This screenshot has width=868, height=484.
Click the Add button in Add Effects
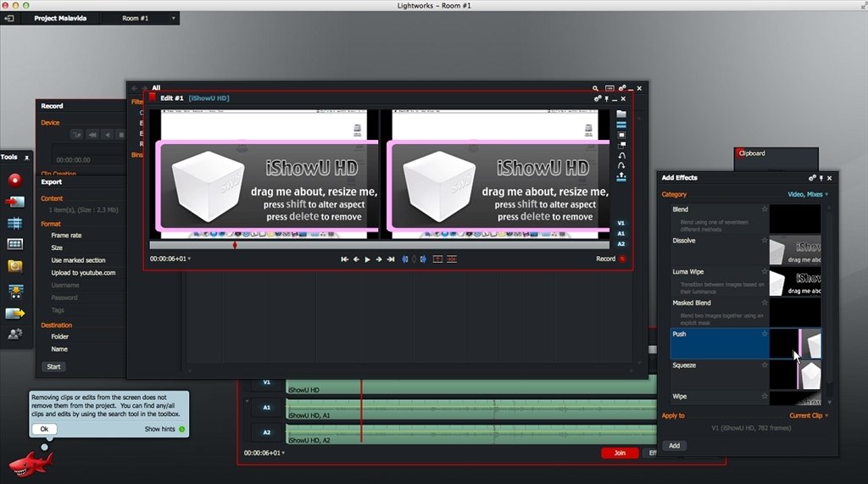coord(674,446)
